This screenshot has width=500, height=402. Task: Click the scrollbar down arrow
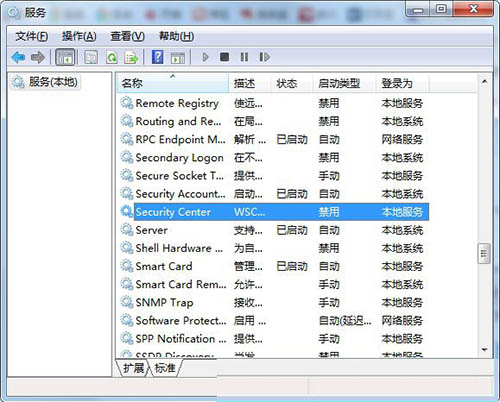click(484, 350)
